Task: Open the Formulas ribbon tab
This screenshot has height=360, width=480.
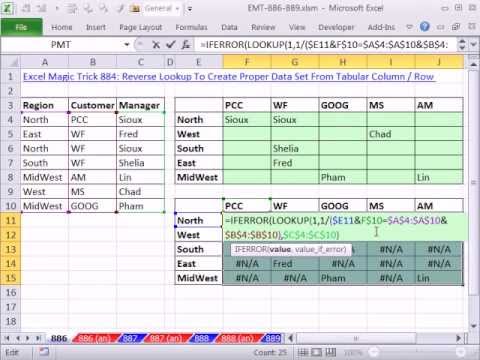Action: click(x=191, y=27)
